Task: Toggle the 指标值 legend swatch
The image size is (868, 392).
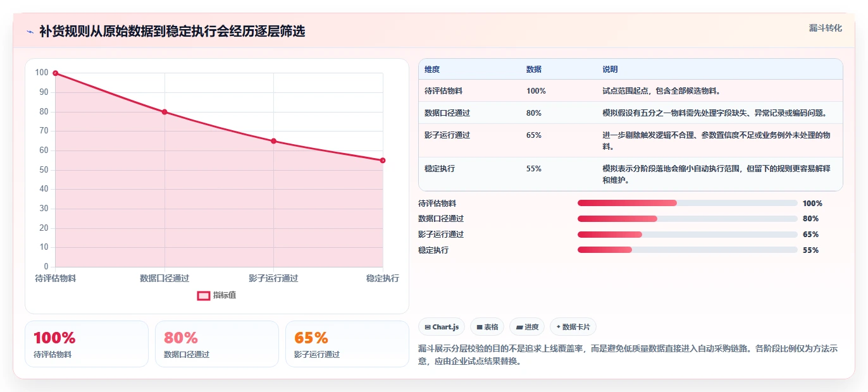Action: [204, 295]
